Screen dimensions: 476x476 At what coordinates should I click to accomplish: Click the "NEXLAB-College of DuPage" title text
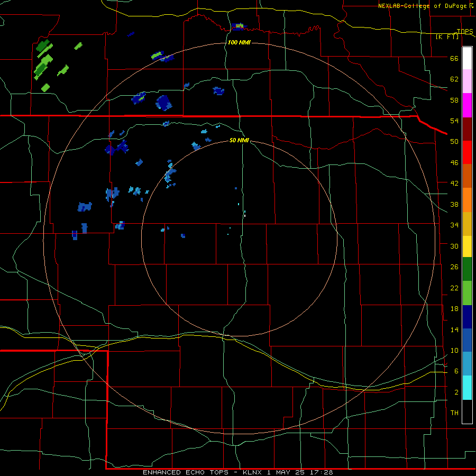pos(422,6)
